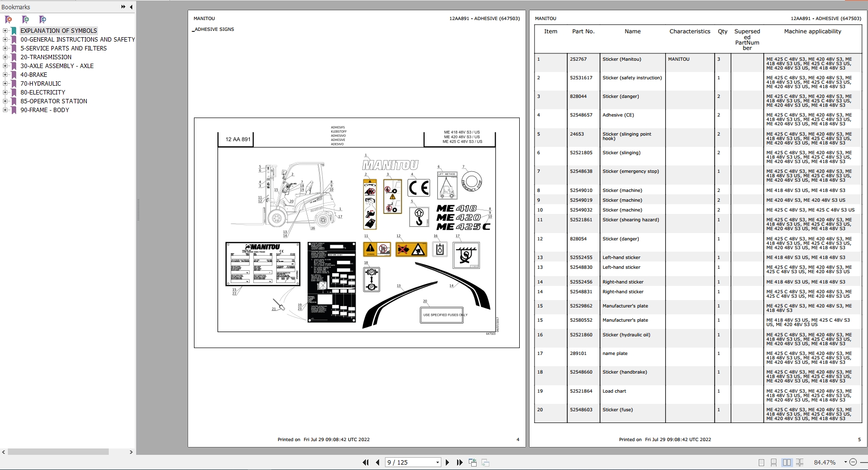The width and height of the screenshot is (868, 470).
Task: Jump to the first page
Action: click(x=365, y=462)
